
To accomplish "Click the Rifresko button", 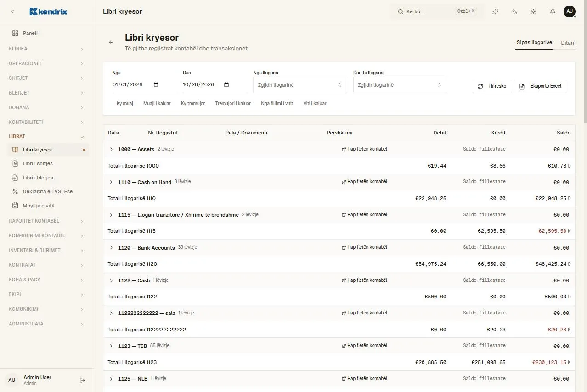I will pyautogui.click(x=492, y=86).
